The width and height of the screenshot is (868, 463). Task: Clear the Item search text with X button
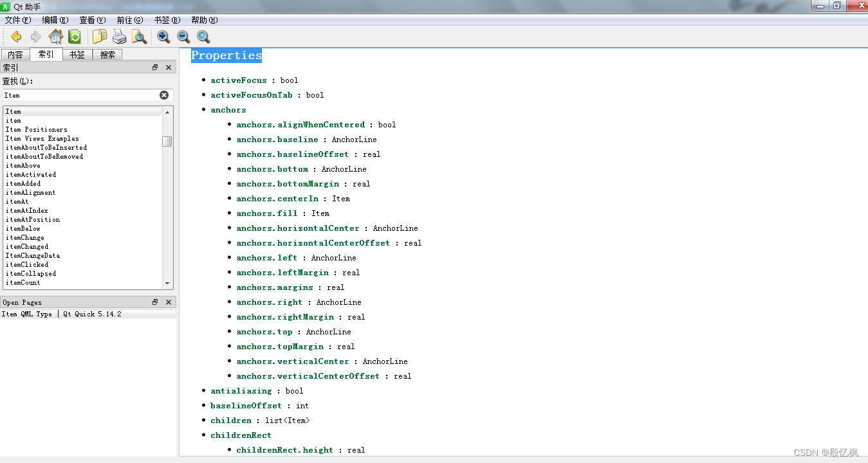(164, 95)
